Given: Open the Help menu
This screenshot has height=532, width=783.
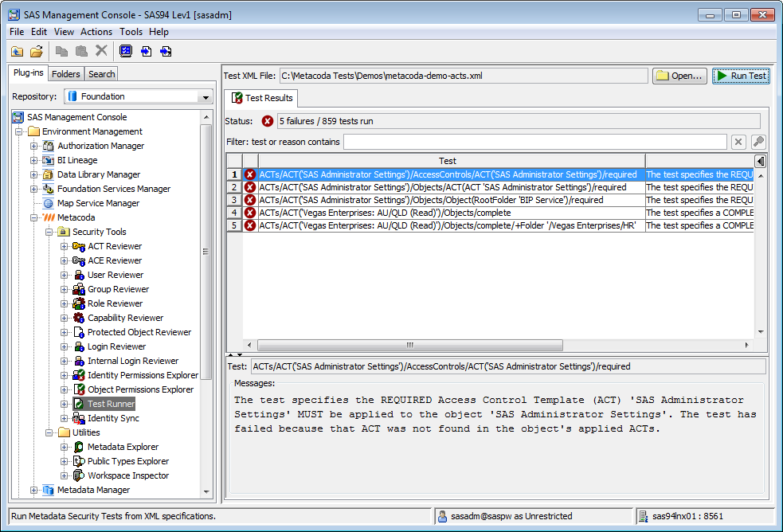Looking at the screenshot, I should point(159,32).
